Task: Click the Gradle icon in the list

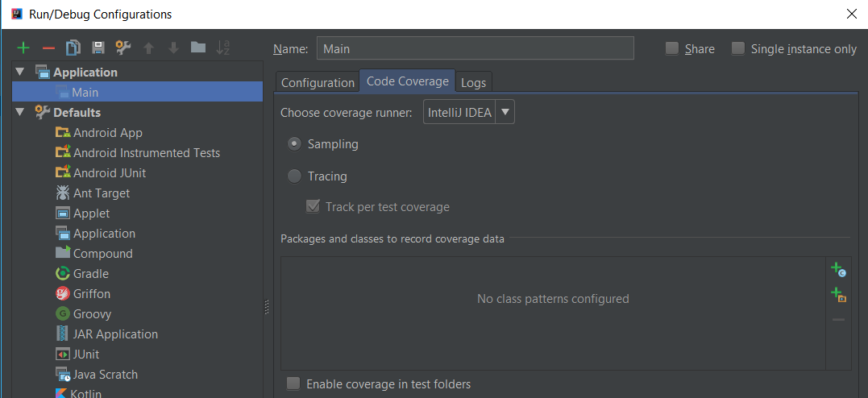Action: coord(63,273)
